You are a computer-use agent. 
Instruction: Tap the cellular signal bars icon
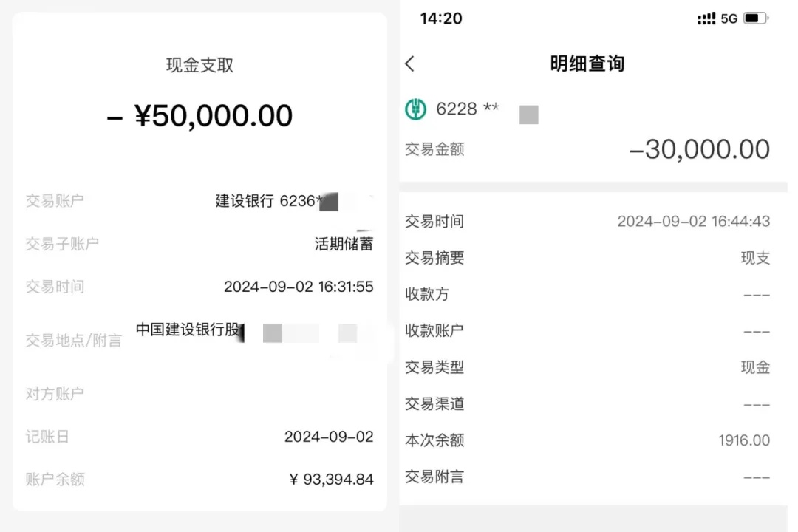[706, 18]
